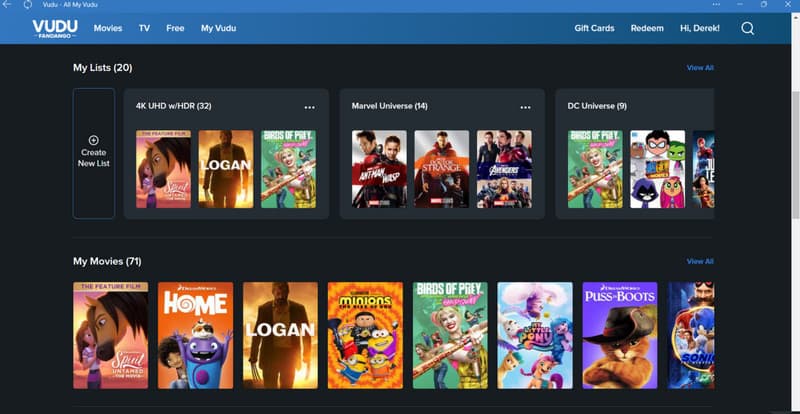View all My Lists
The height and width of the screenshot is (414, 800).
pos(700,67)
